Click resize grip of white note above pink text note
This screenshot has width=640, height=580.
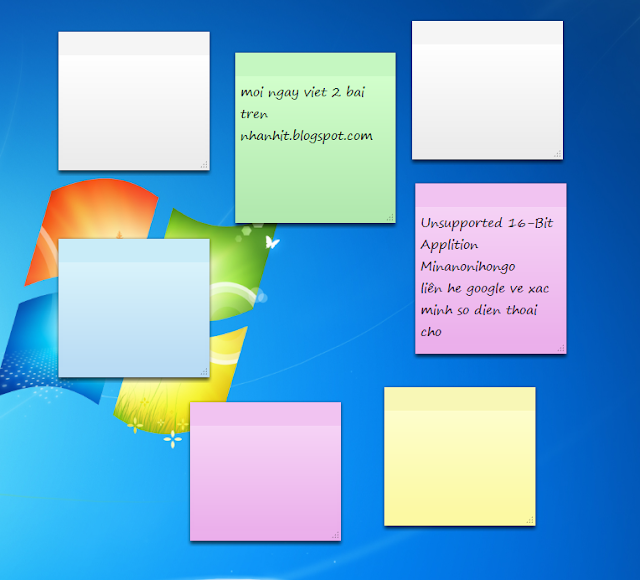tap(558, 154)
